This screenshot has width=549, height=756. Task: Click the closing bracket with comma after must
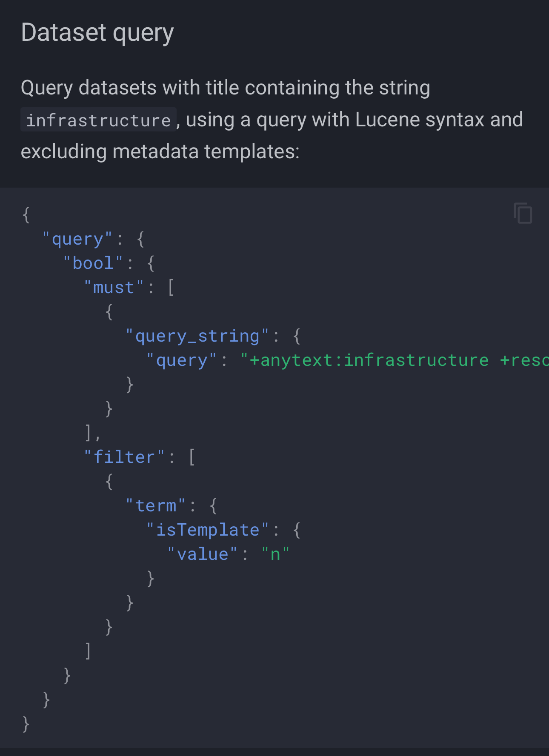click(91, 433)
